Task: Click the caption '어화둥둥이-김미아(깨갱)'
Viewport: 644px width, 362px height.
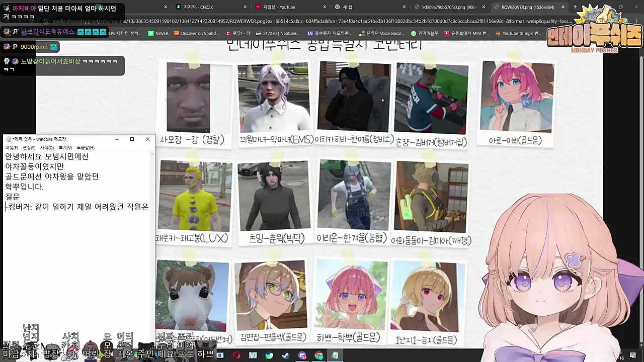Action: point(431,241)
